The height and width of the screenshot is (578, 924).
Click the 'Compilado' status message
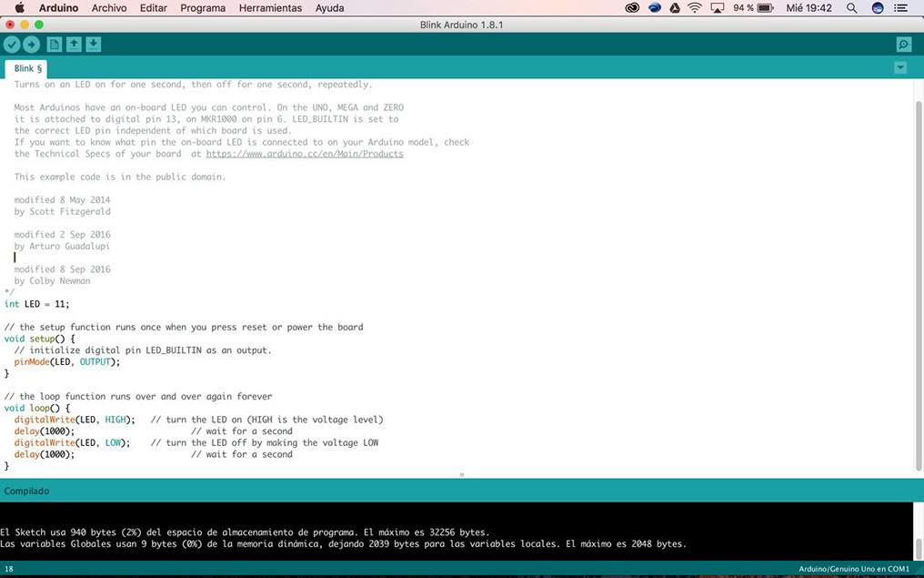coord(26,491)
